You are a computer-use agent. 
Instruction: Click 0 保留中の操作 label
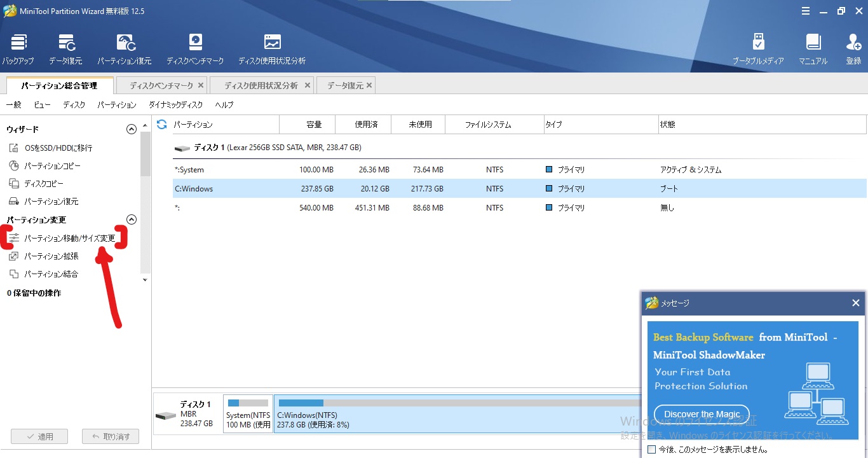[x=34, y=293]
